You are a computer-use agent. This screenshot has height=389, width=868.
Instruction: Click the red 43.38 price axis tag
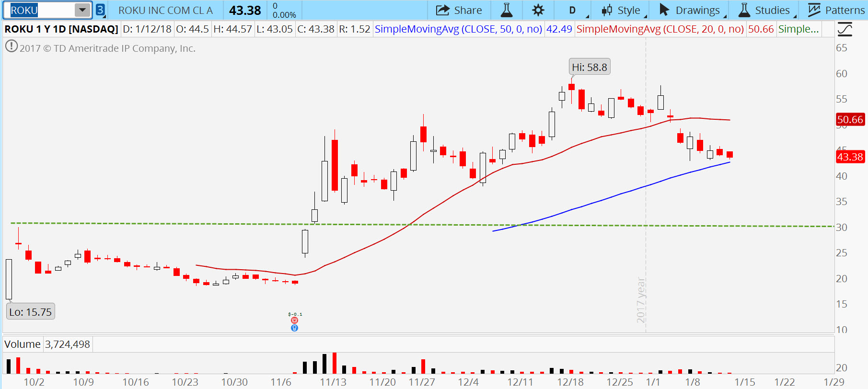[x=850, y=157]
